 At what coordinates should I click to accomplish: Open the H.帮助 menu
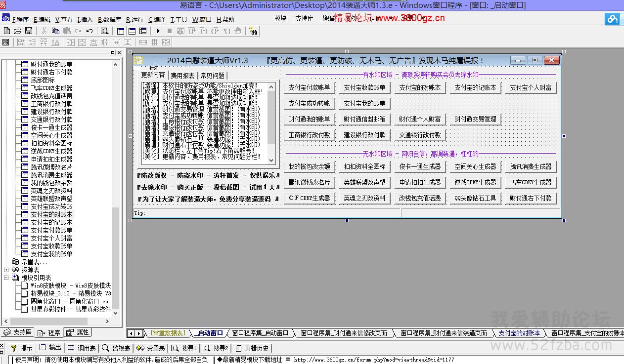(x=225, y=19)
